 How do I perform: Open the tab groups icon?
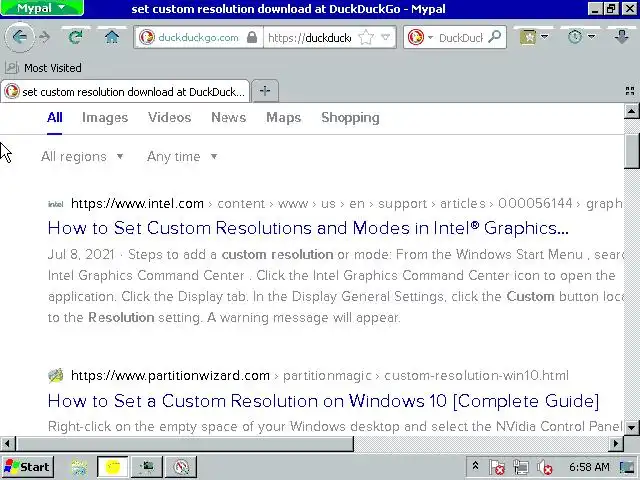[x=630, y=91]
